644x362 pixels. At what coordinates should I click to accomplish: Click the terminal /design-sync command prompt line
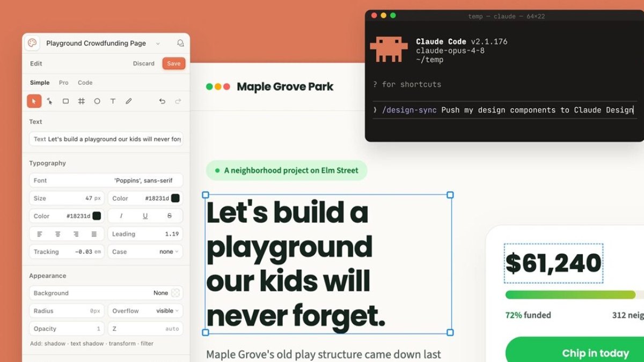click(504, 110)
